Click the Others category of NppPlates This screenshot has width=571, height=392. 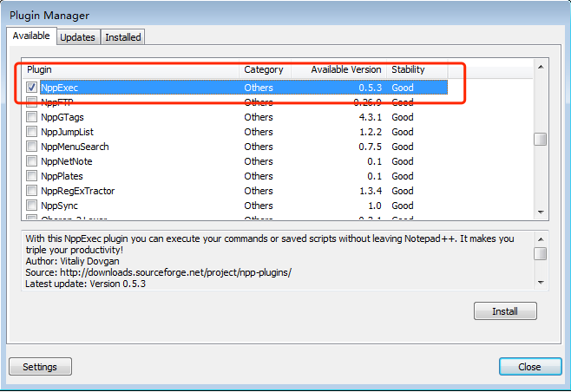coord(259,176)
